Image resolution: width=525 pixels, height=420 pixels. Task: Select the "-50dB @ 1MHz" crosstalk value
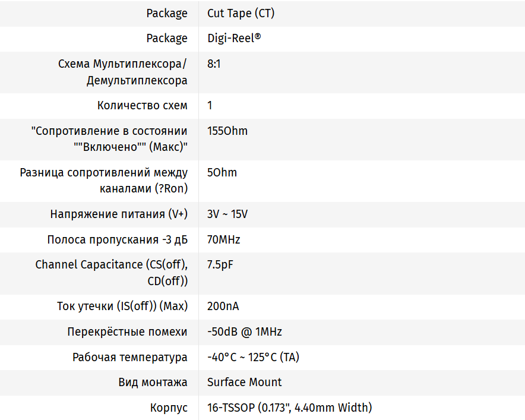[x=245, y=331]
